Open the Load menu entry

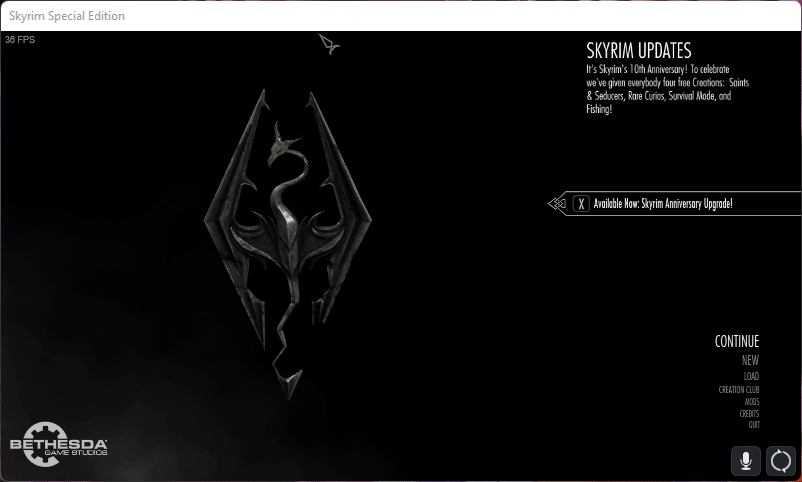751,376
